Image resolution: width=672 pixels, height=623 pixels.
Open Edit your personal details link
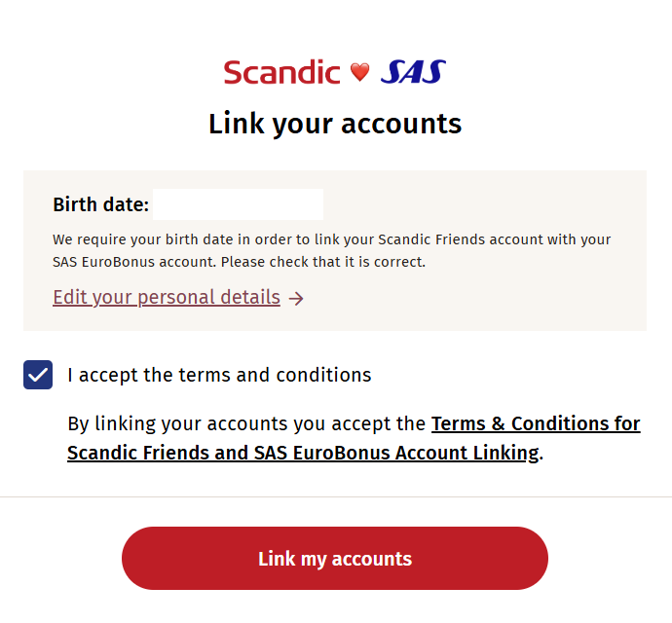pyautogui.click(x=167, y=297)
